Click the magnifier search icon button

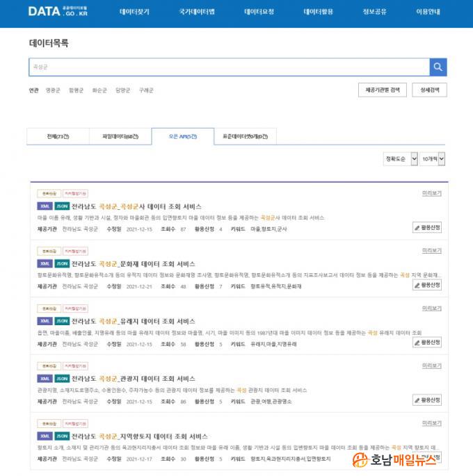[x=438, y=67]
